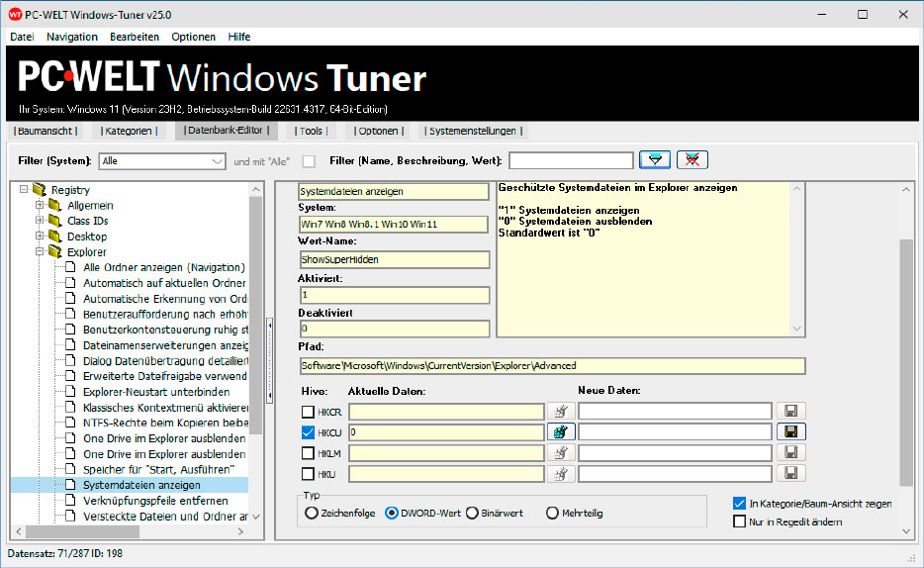
Task: Open the HKCU row regedit icon
Action: (x=560, y=431)
